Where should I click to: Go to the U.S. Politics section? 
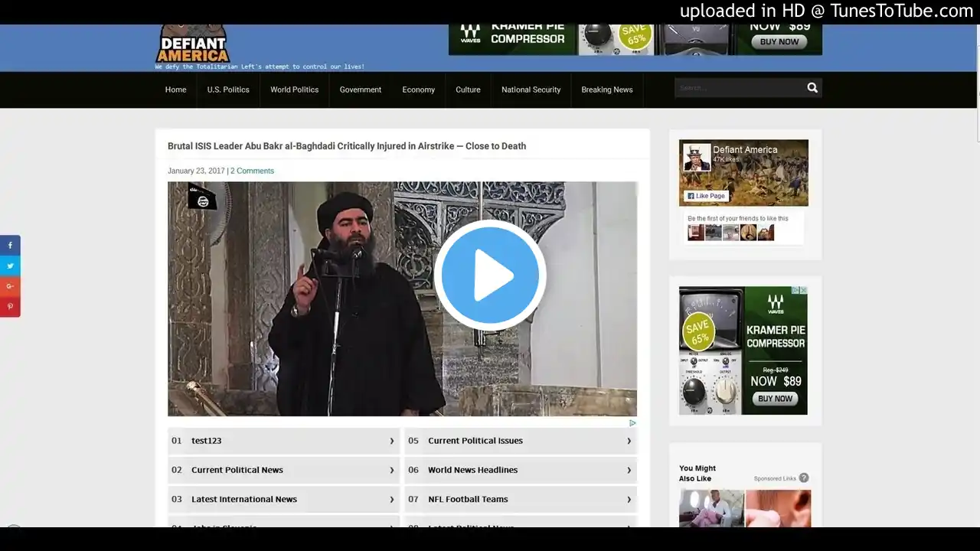pyautogui.click(x=228, y=90)
